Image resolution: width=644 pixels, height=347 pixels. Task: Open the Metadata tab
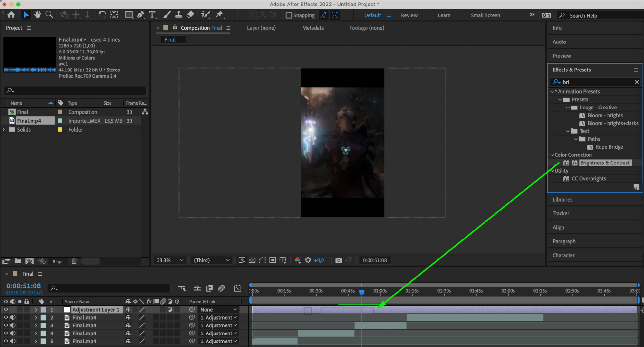click(x=313, y=28)
